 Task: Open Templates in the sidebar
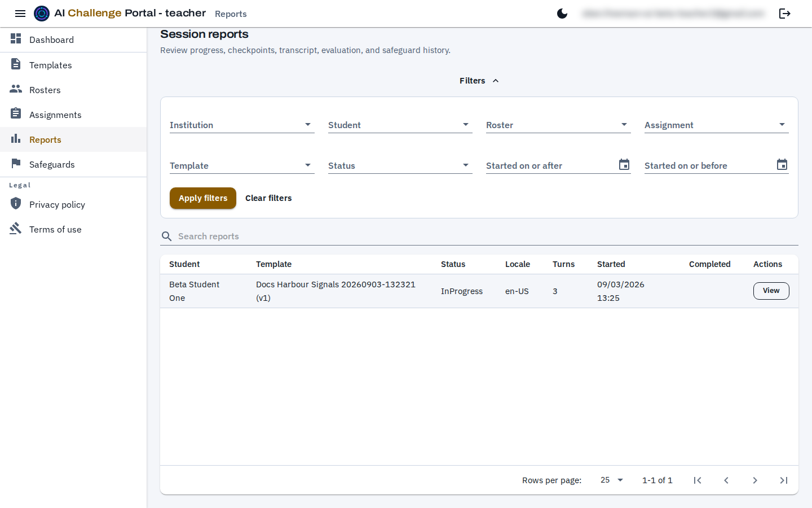pyautogui.click(x=73, y=65)
